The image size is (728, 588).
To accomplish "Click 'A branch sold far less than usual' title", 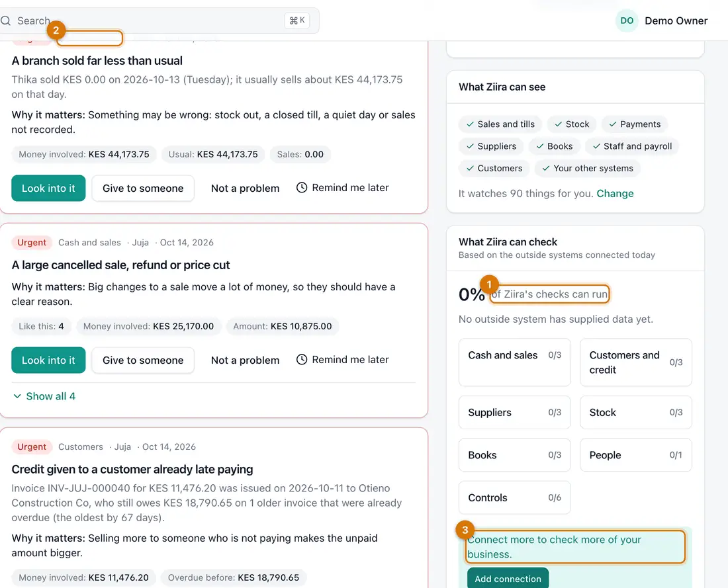I will [x=97, y=61].
